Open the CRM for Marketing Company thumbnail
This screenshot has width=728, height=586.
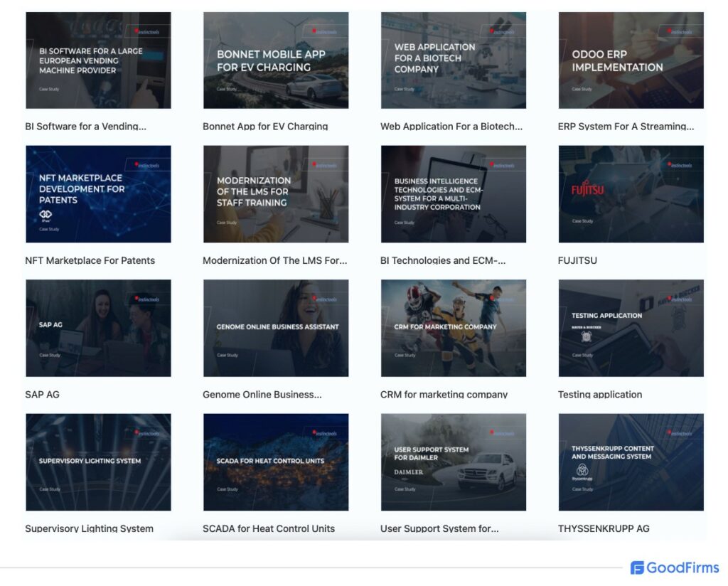[454, 329]
